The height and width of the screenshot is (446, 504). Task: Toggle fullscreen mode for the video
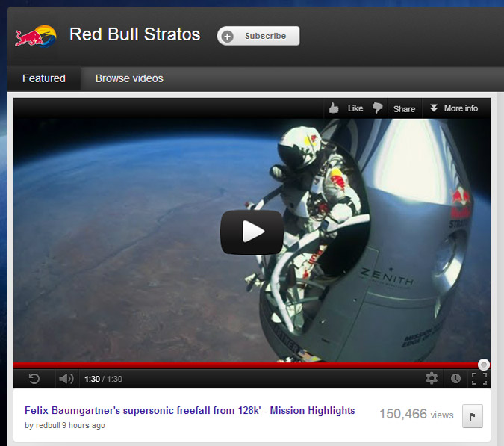tap(479, 379)
